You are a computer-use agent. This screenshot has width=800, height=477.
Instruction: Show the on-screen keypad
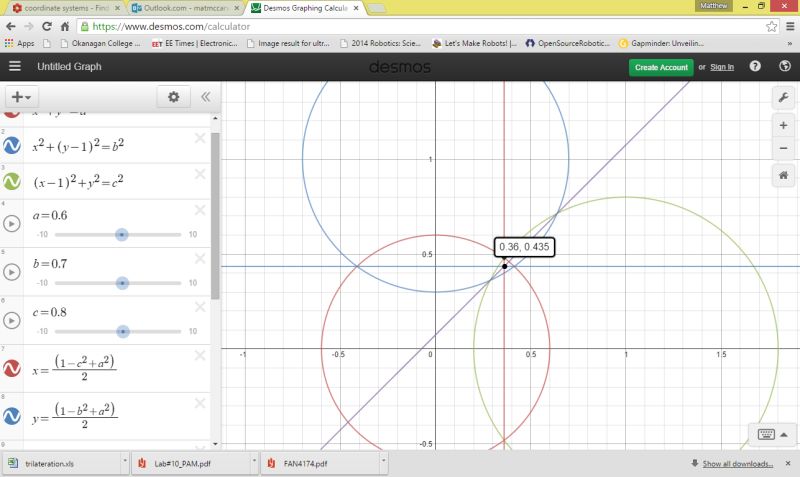(766, 434)
